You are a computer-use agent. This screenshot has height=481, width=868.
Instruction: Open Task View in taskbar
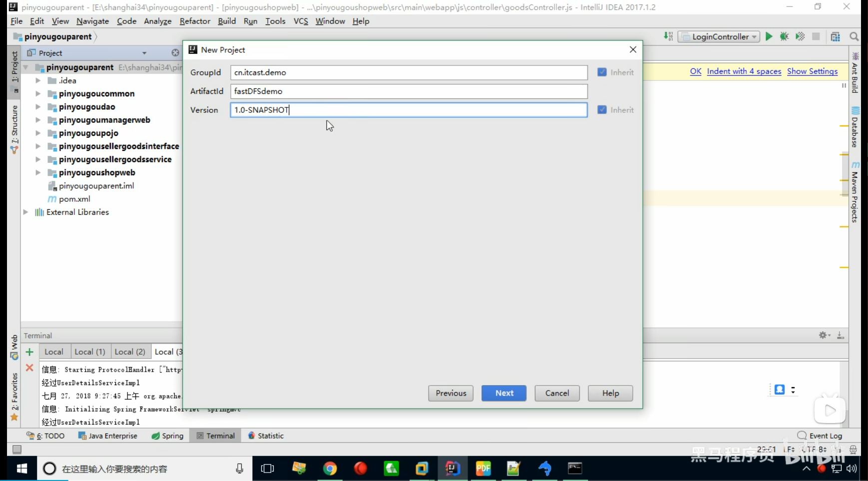tap(268, 469)
